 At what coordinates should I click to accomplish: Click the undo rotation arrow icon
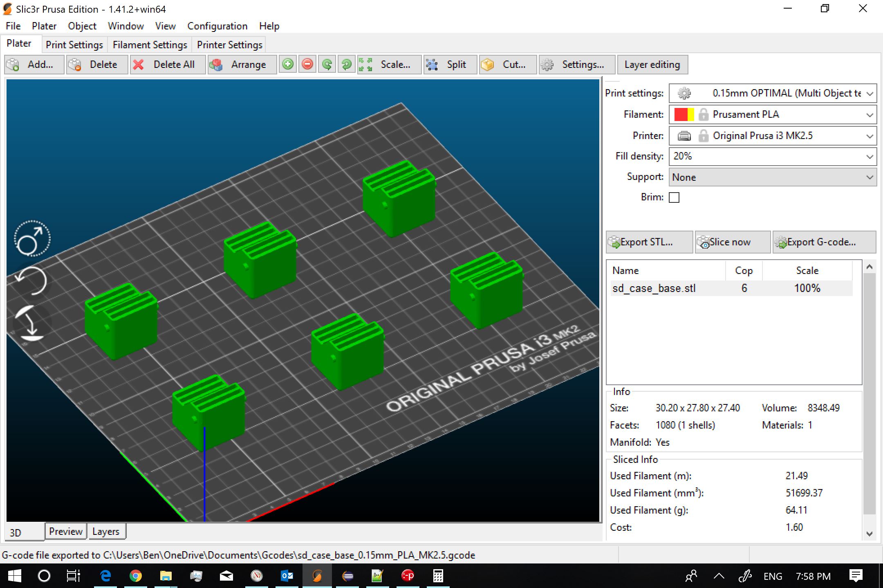[x=32, y=281]
